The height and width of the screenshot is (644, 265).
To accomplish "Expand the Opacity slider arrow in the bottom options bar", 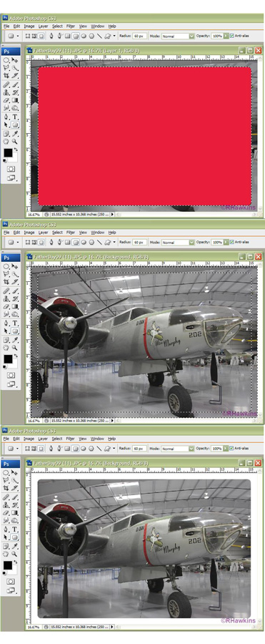I will click(x=226, y=448).
